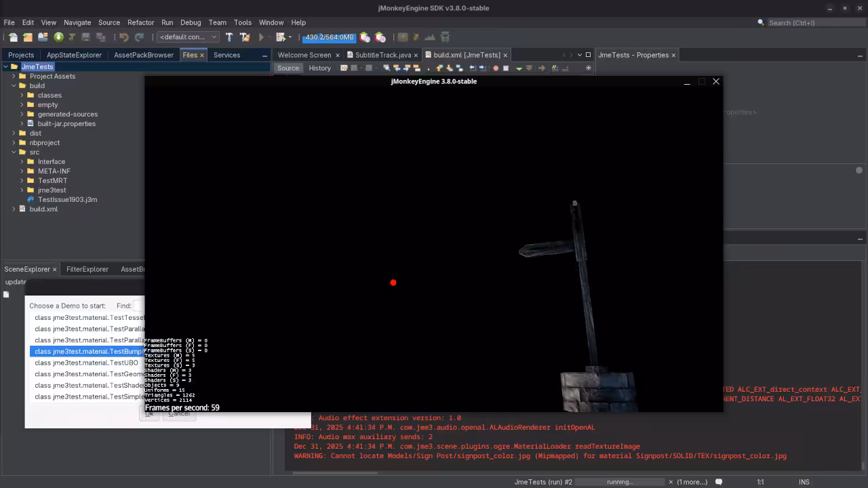Open the project configuration dropdown

pyautogui.click(x=188, y=37)
